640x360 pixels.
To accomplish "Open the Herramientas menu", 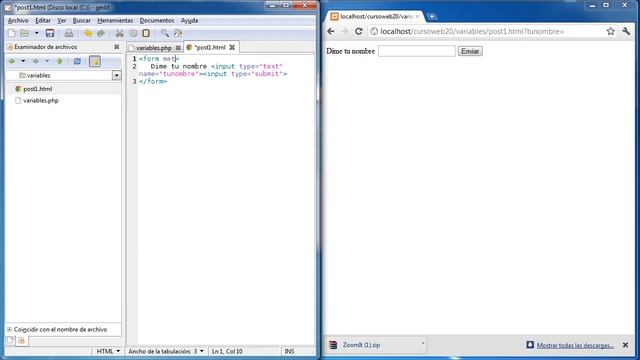I will [115, 20].
